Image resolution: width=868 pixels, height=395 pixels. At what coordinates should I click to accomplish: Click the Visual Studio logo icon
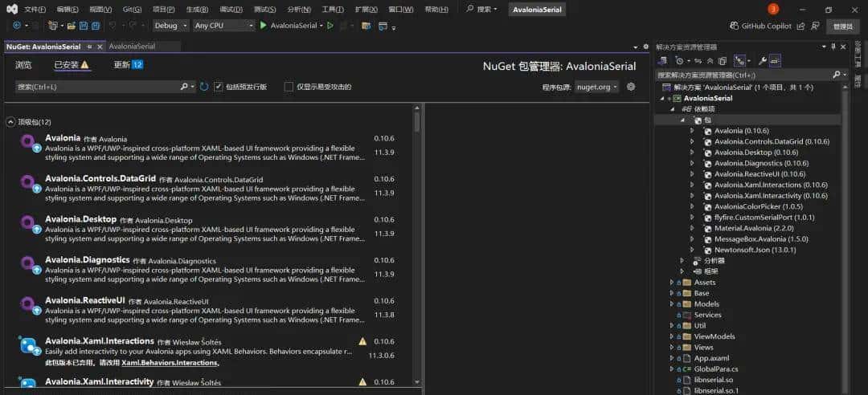pos(11,10)
